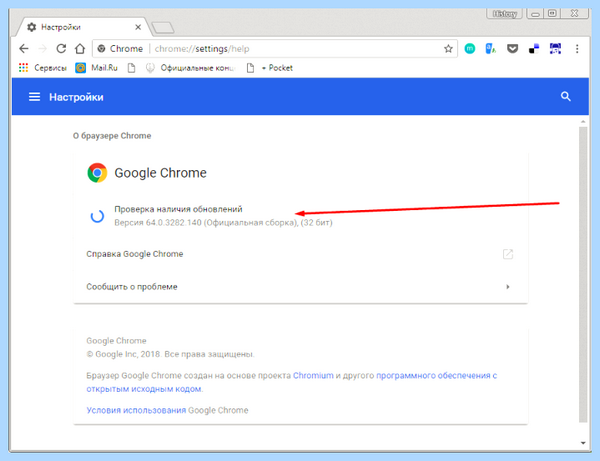Click the forward navigation arrow
This screenshot has width=600, height=461.
click(x=42, y=49)
